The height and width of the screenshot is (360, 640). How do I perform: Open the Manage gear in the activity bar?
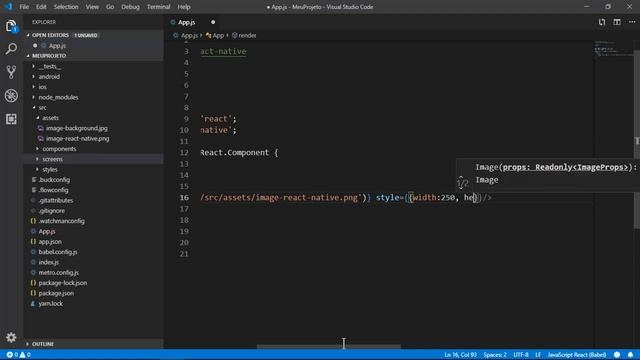11,337
